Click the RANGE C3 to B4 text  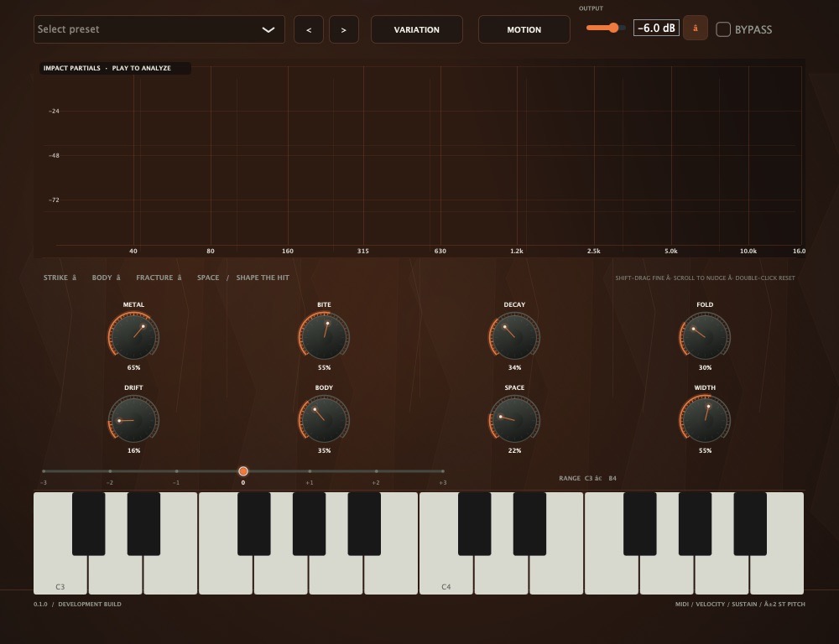tap(587, 478)
